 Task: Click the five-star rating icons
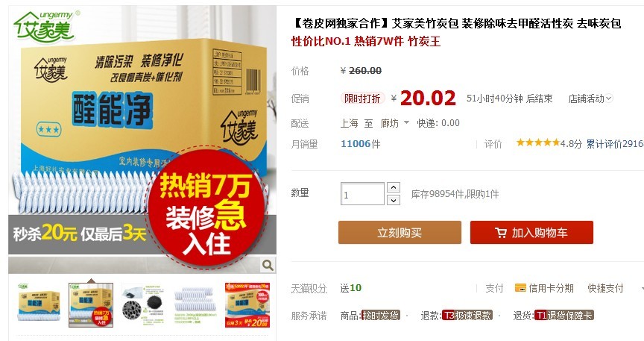(537, 143)
